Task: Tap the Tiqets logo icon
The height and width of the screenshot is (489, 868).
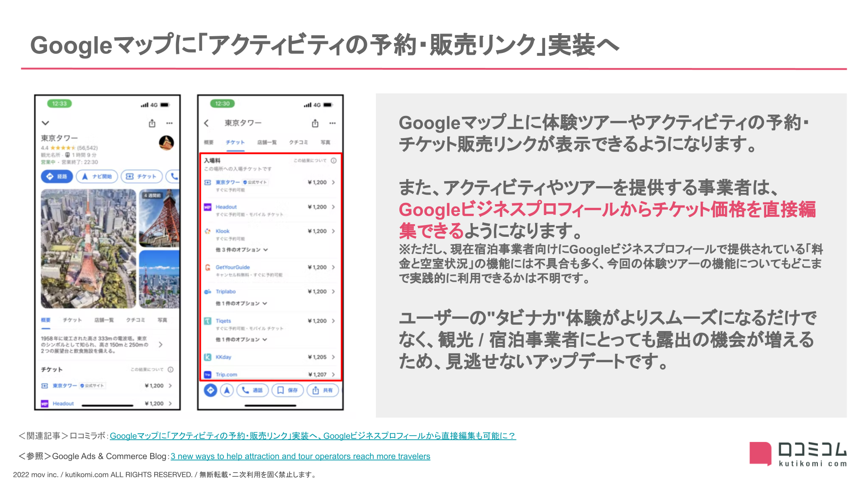Action: 208,321
